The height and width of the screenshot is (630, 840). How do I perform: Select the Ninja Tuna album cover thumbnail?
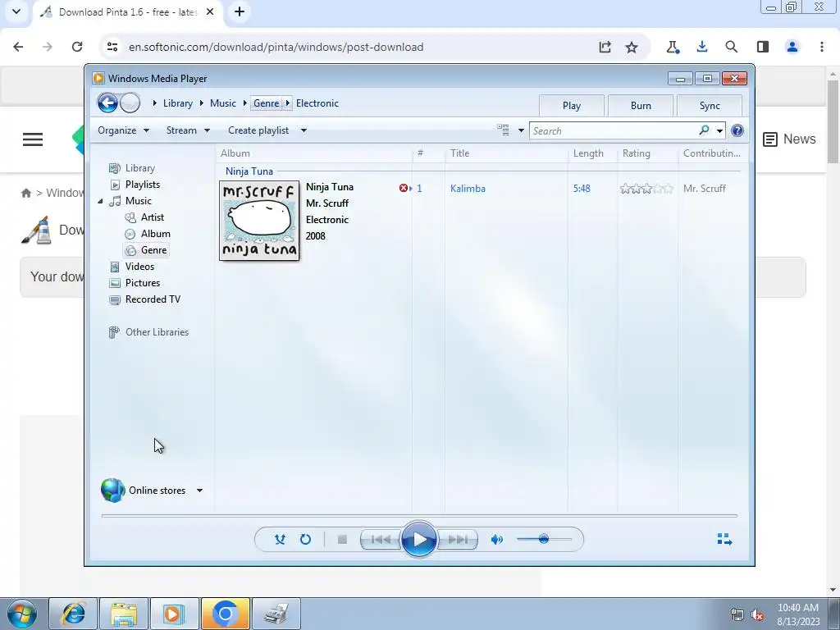coord(259,221)
